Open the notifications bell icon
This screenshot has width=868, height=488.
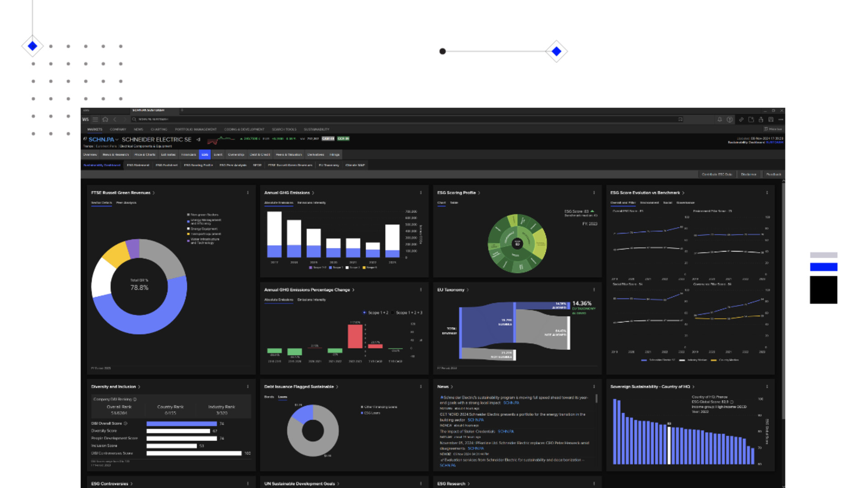[x=720, y=120]
